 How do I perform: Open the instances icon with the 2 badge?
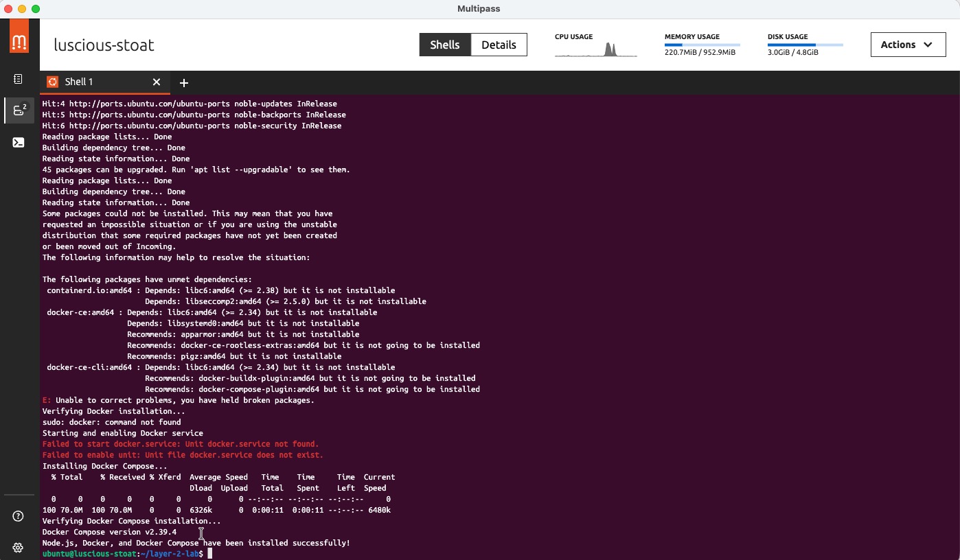tap(19, 110)
